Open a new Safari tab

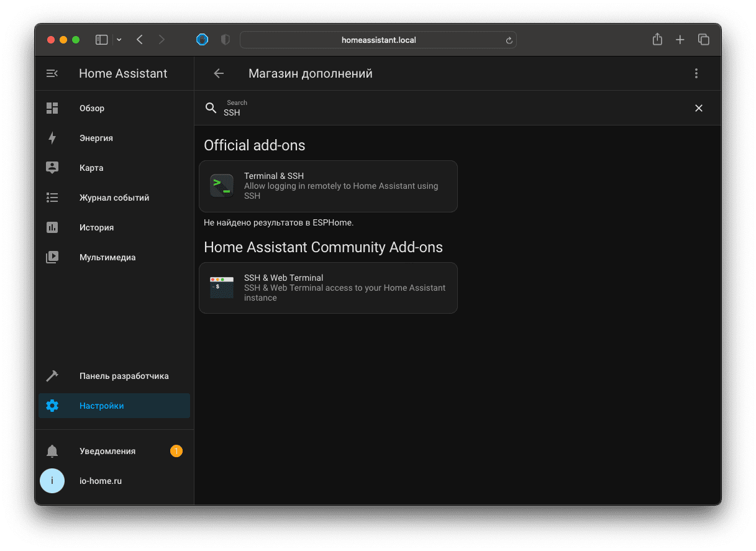(x=680, y=40)
